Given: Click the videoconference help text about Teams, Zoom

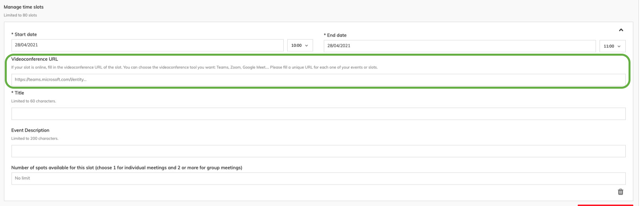Looking at the screenshot, I should pyautogui.click(x=194, y=67).
